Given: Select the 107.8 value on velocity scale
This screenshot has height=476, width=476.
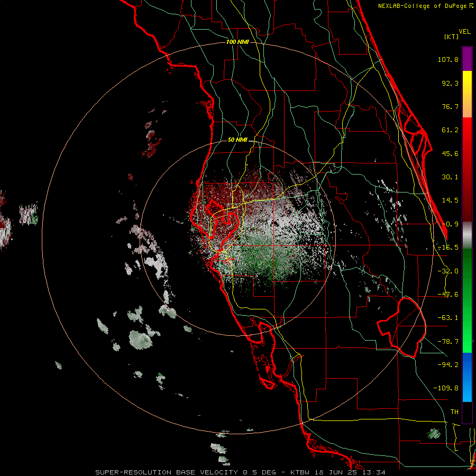Looking at the screenshot, I should (x=448, y=59).
